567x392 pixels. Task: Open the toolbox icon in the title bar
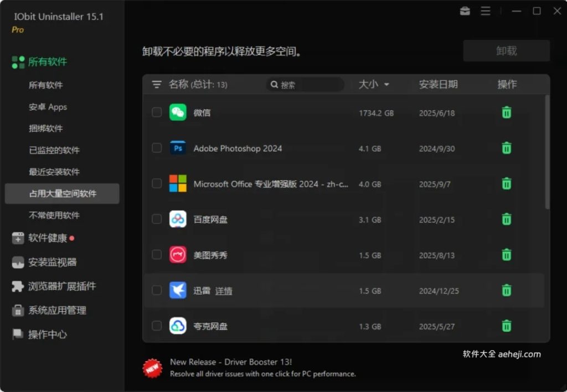tap(464, 11)
